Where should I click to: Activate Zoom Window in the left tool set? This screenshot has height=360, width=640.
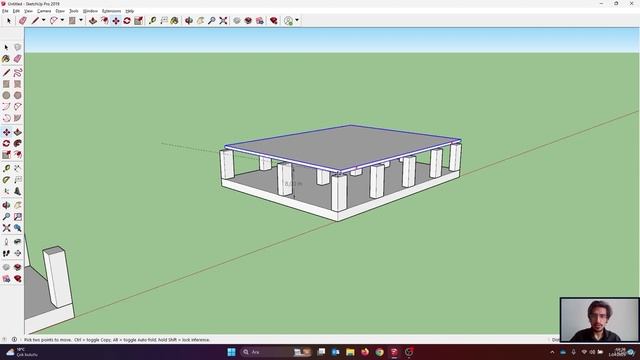[18, 216]
